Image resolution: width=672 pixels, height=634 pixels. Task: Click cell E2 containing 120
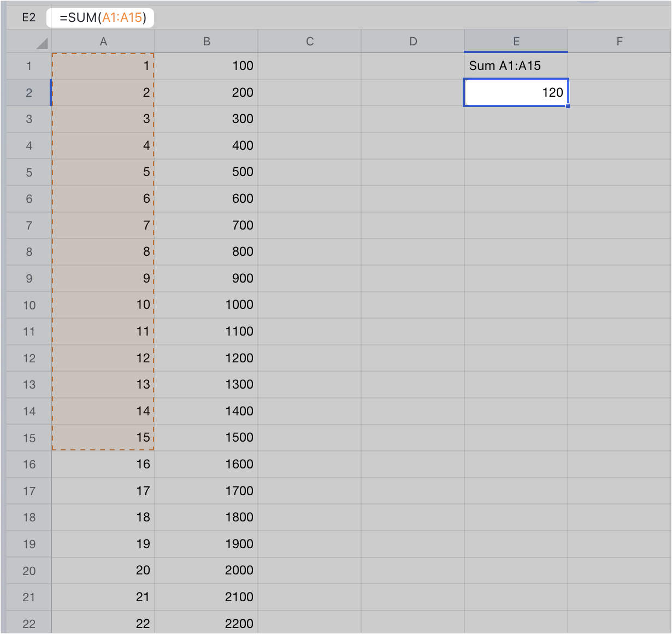[x=516, y=92]
